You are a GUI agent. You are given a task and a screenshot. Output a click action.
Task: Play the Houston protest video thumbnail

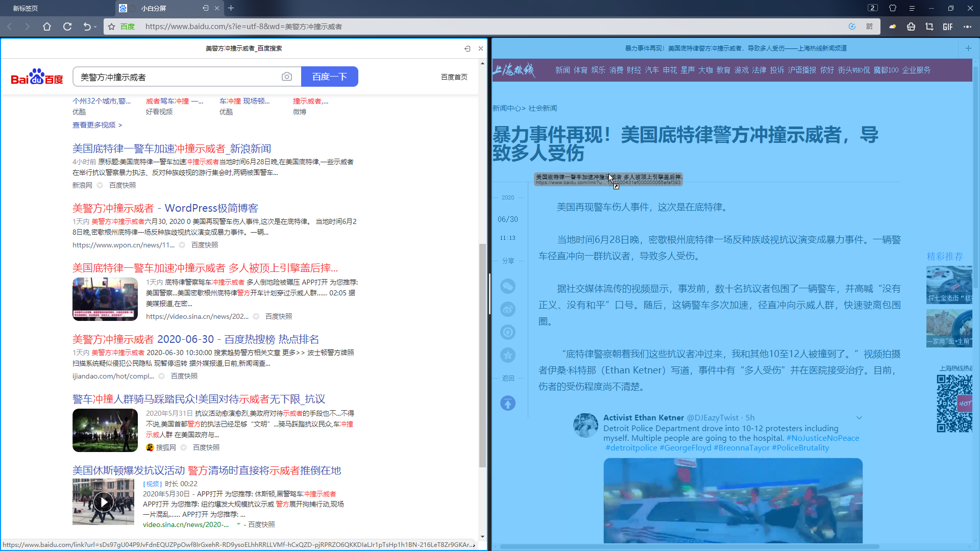[103, 502]
